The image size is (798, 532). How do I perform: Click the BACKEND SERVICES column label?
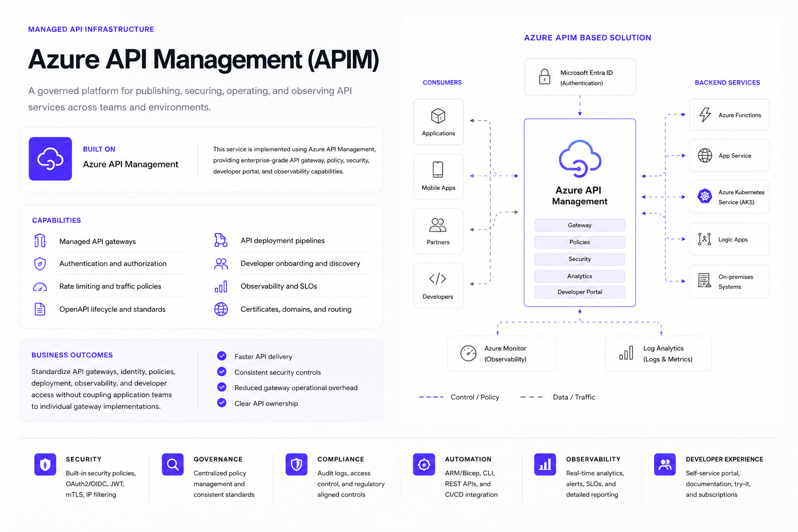727,83
